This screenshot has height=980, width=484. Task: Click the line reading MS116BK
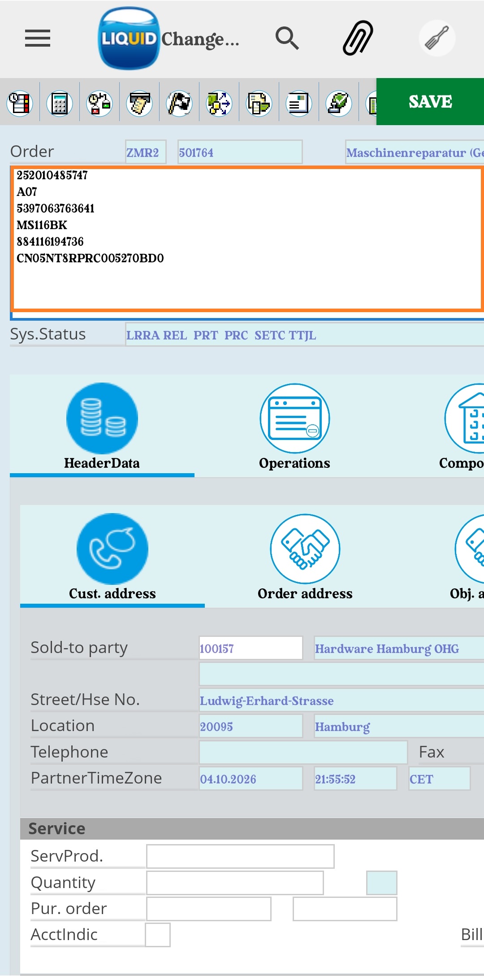point(42,225)
